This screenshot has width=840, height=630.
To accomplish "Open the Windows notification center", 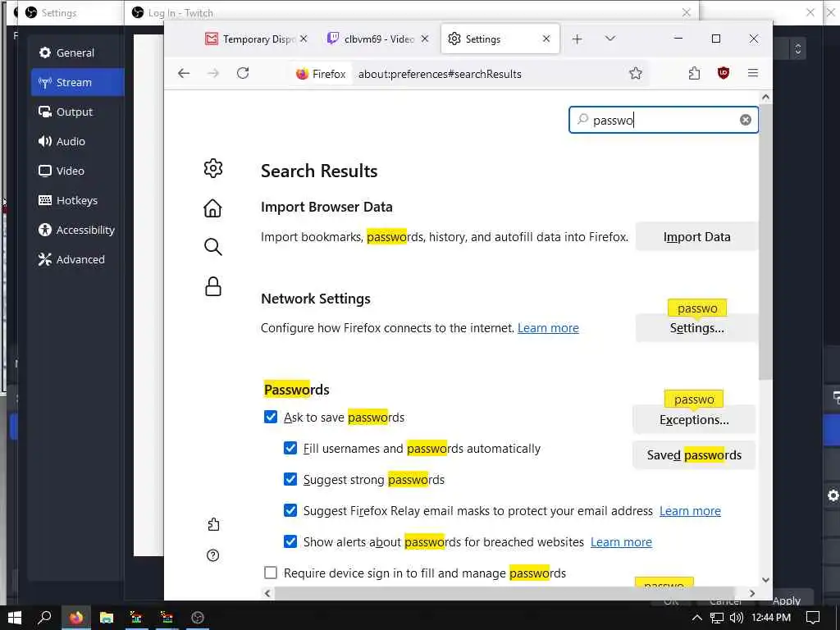I will pyautogui.click(x=813, y=618).
